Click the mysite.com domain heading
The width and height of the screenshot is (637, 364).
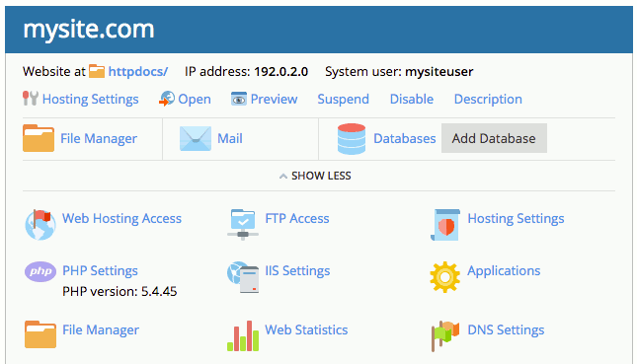click(x=89, y=30)
